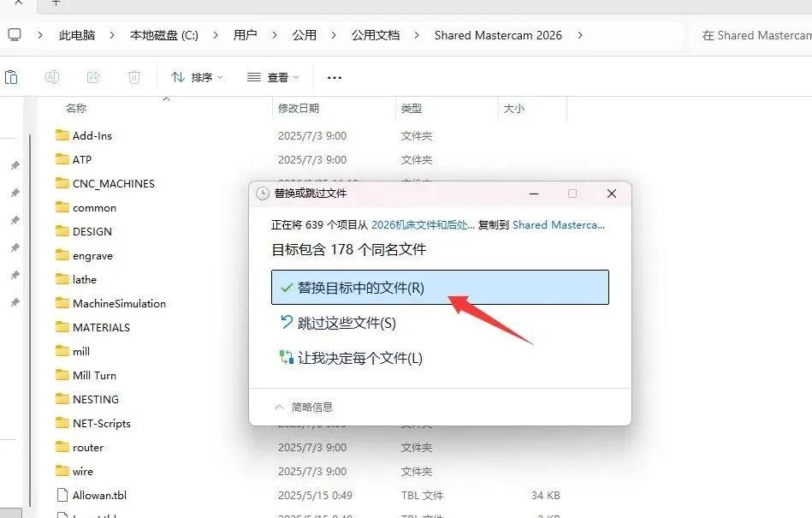The image size is (812, 518).
Task: Select the CNC_MACHINES folder
Action: [104, 183]
